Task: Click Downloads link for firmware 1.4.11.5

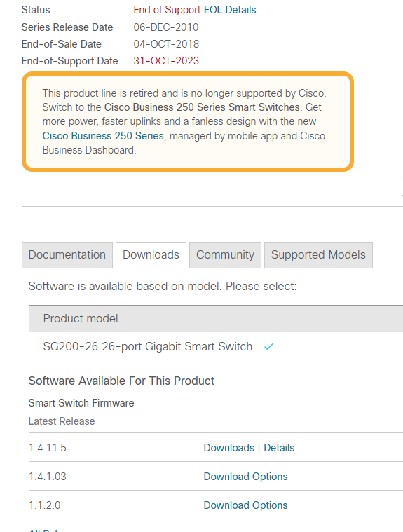Action: 229,447
